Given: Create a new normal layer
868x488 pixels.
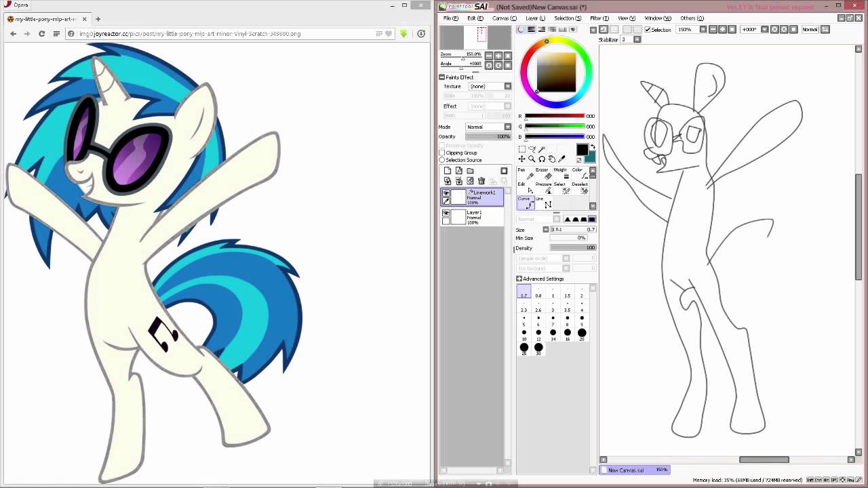Looking at the screenshot, I should [x=448, y=171].
